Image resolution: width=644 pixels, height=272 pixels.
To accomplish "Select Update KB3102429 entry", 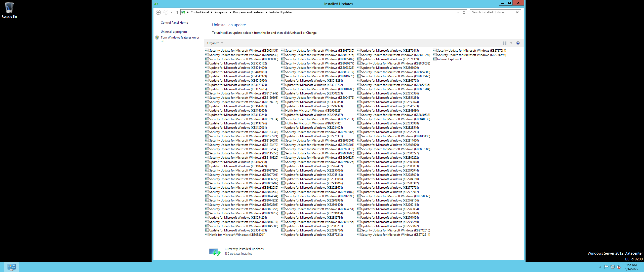I will (236, 166).
